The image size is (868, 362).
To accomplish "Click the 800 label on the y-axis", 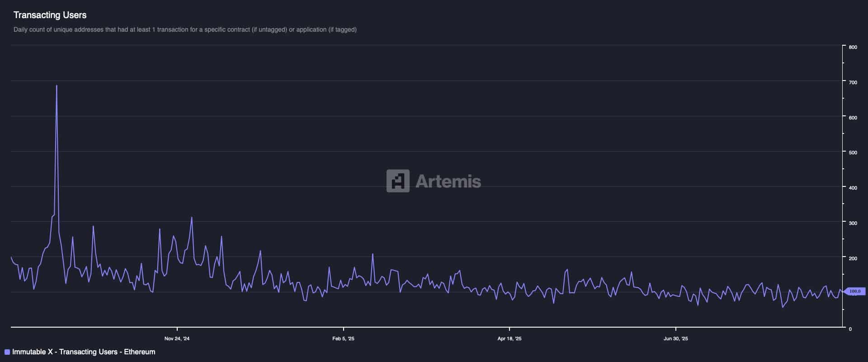I will [x=853, y=47].
